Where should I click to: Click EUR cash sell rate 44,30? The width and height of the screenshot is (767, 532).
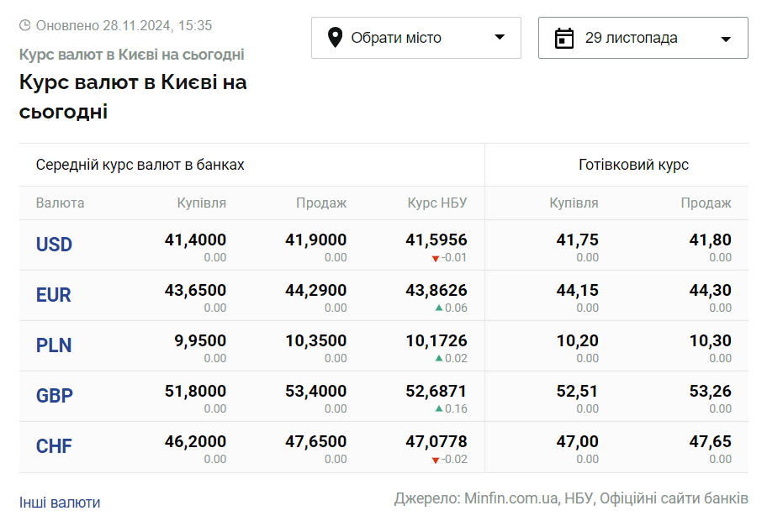(x=711, y=290)
